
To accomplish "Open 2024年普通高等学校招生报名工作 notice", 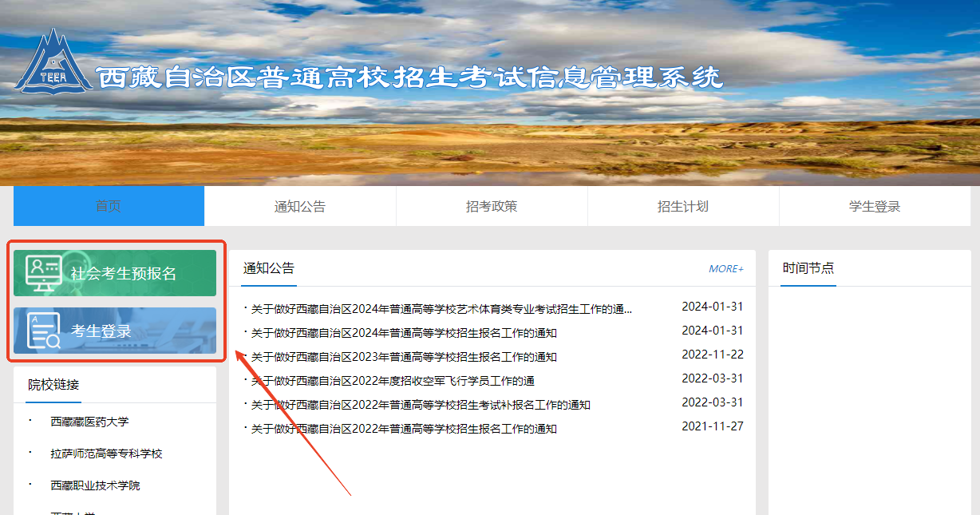I will pyautogui.click(x=404, y=333).
